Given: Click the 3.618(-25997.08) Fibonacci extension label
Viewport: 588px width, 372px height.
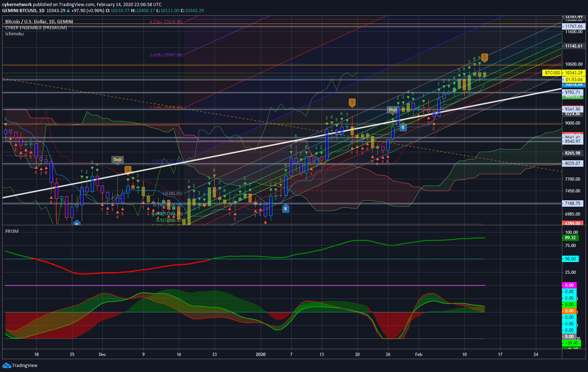Looking at the screenshot, I should [166, 55].
